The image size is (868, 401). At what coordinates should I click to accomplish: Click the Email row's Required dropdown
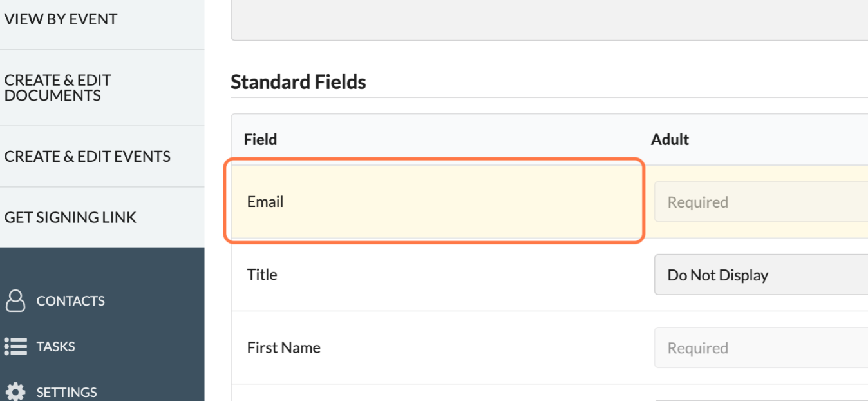tap(760, 202)
